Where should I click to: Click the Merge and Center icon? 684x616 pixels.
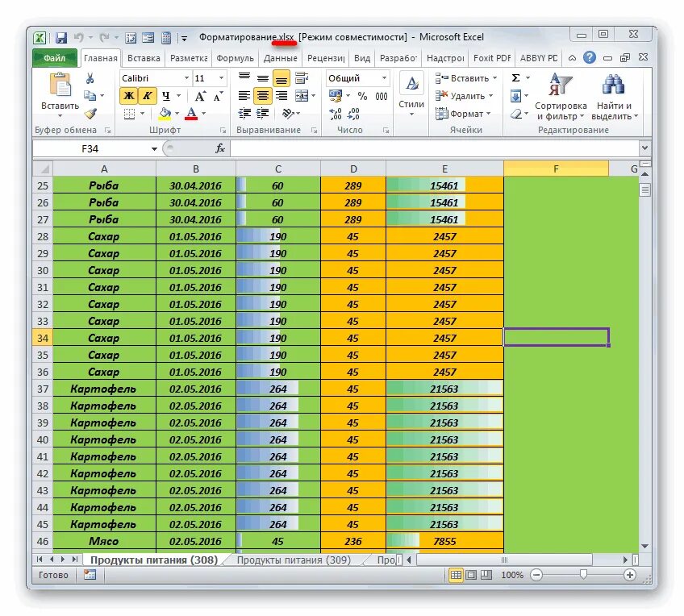pos(302,96)
